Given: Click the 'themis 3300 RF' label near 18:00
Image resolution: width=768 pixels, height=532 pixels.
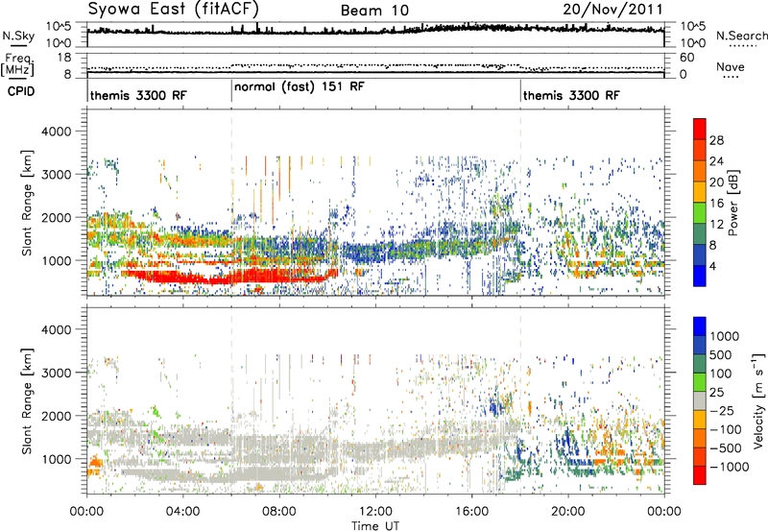Looking at the screenshot, I should point(571,95).
